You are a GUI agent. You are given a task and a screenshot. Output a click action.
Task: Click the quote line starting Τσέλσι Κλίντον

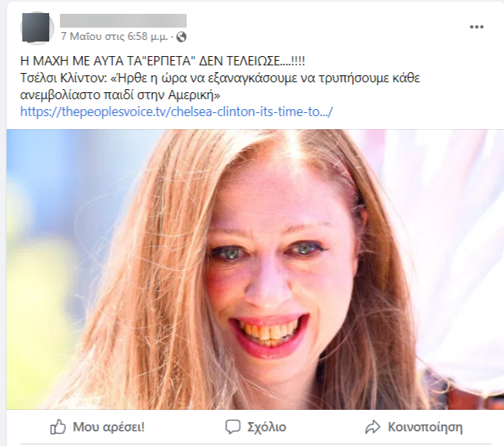click(x=220, y=78)
